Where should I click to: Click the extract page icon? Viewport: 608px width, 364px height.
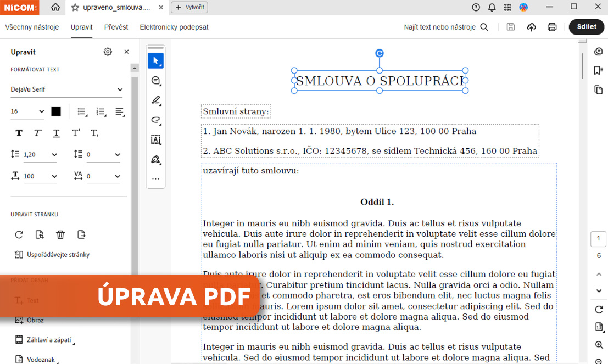click(x=81, y=234)
